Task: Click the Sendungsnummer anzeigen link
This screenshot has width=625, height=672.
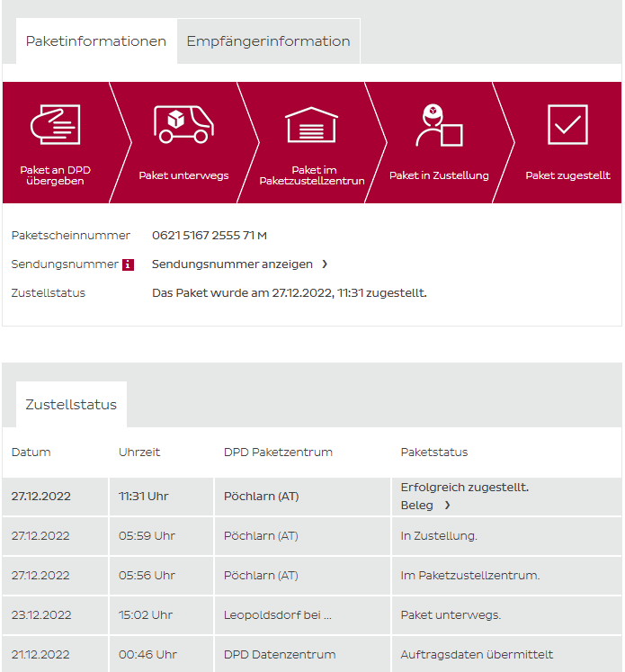Action: [x=232, y=264]
